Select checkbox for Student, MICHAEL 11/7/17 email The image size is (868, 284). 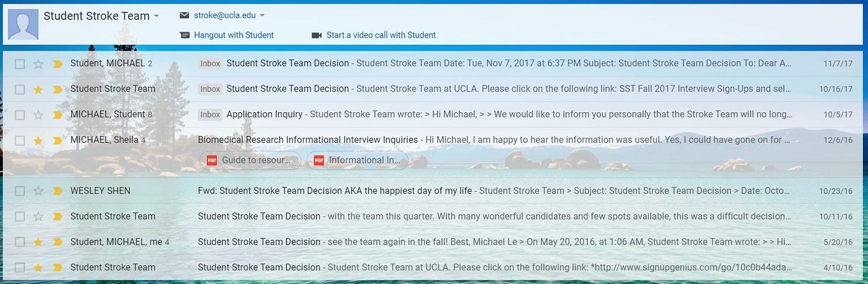[20, 63]
